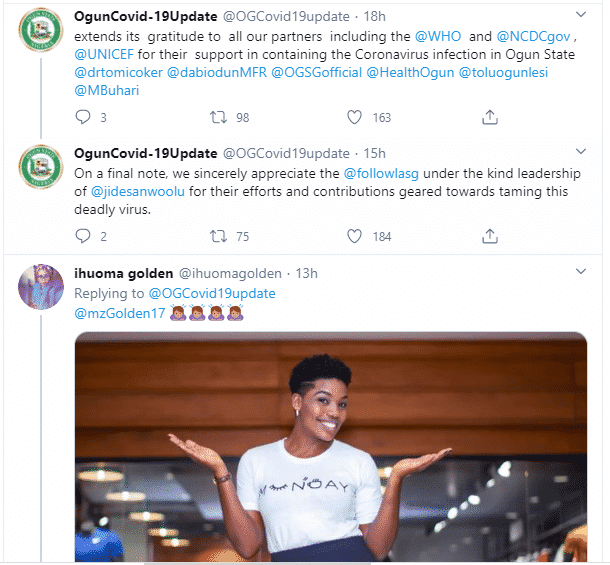The width and height of the screenshot is (610, 565).
Task: Open the @UNICEF mention
Action: tap(105, 55)
